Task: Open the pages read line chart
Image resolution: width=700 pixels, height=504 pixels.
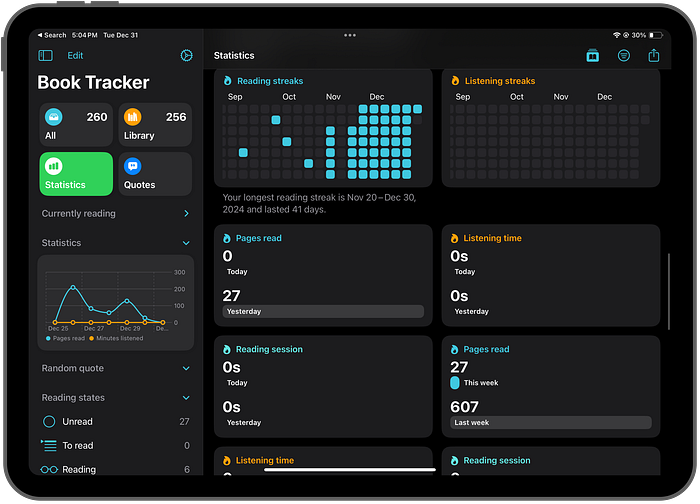Action: (x=116, y=303)
